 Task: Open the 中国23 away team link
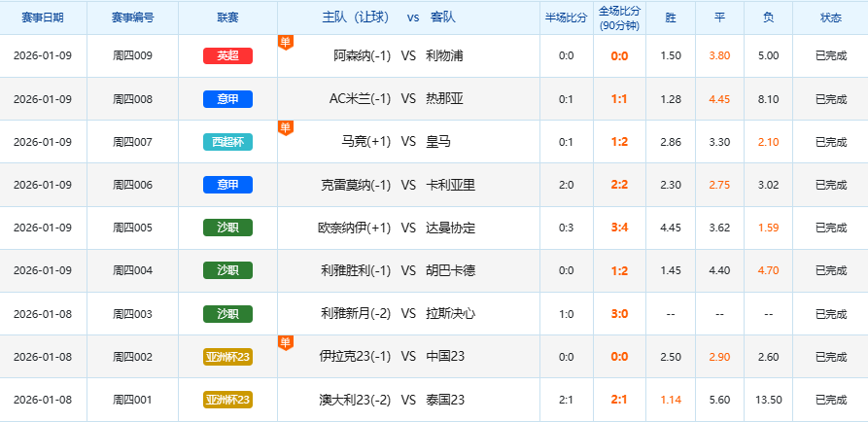(x=445, y=357)
